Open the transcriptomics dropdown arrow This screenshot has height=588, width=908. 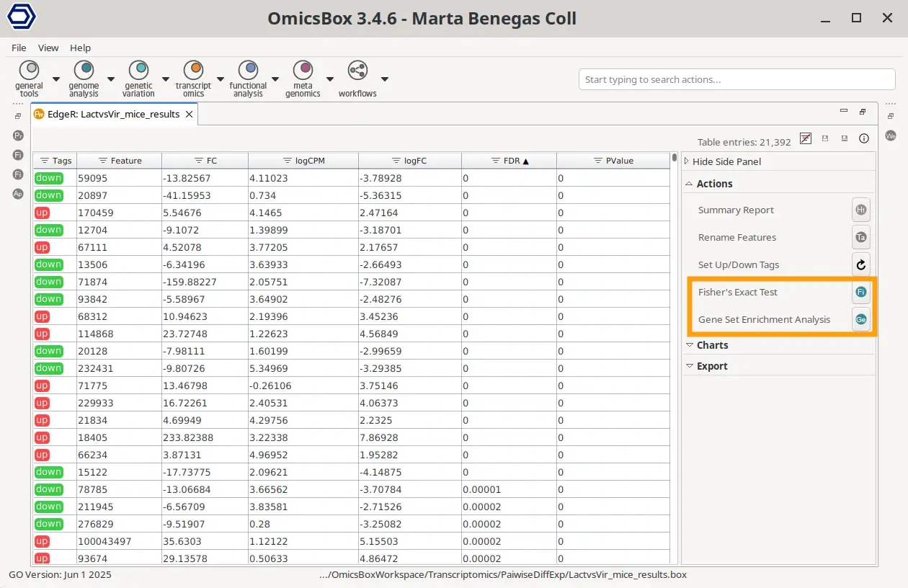[221, 79]
